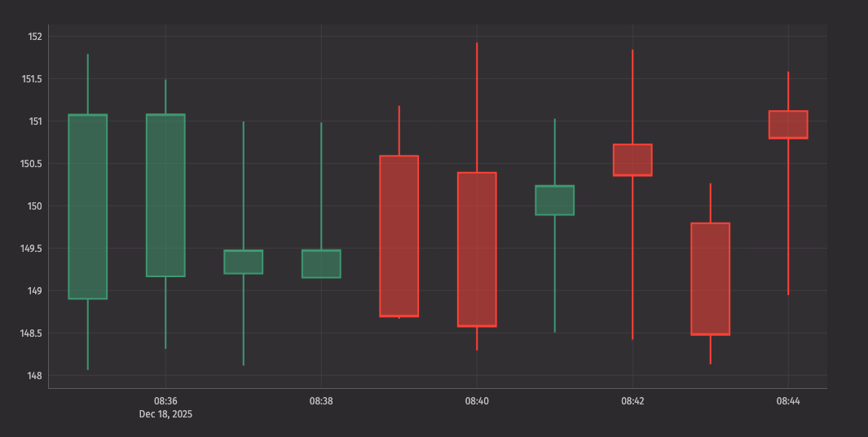Click the small green candle body at 08:37
The image size is (868, 437).
pyautogui.click(x=244, y=262)
